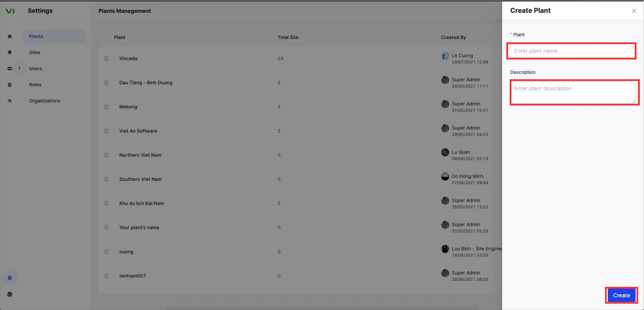Expand sidebar using the chevron arrow
The height and width of the screenshot is (310, 644).
pos(19,68)
